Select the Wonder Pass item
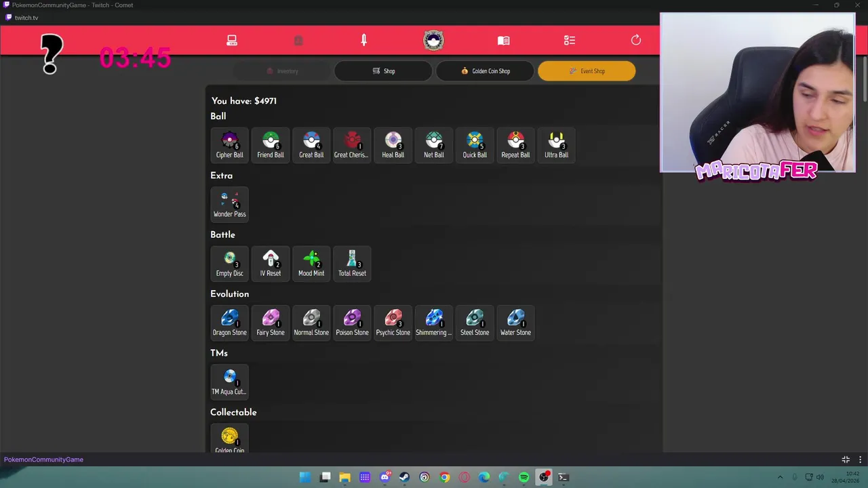Screen dimensions: 868x488 tap(230, 204)
